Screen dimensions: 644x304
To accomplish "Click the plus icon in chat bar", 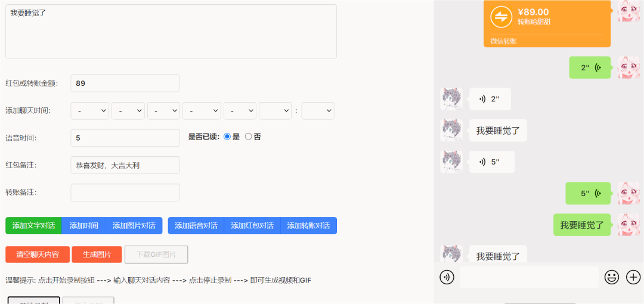I will tap(633, 277).
